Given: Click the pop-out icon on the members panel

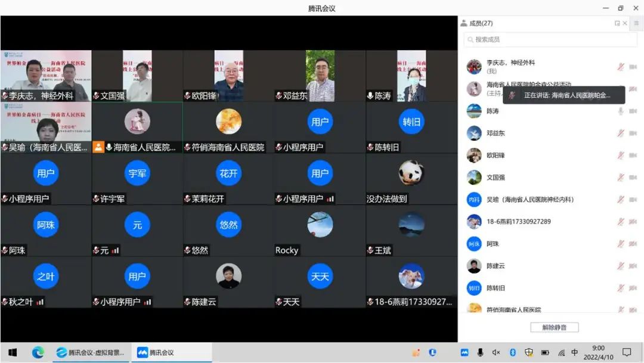Looking at the screenshot, I should (617, 23).
